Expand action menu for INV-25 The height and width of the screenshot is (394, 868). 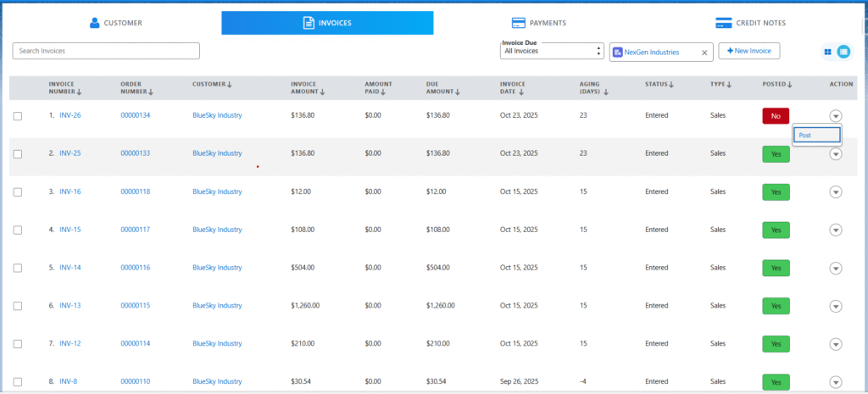[836, 154]
